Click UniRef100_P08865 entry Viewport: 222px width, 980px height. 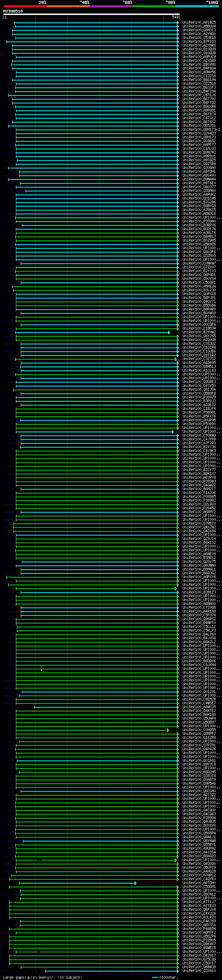[199, 496]
